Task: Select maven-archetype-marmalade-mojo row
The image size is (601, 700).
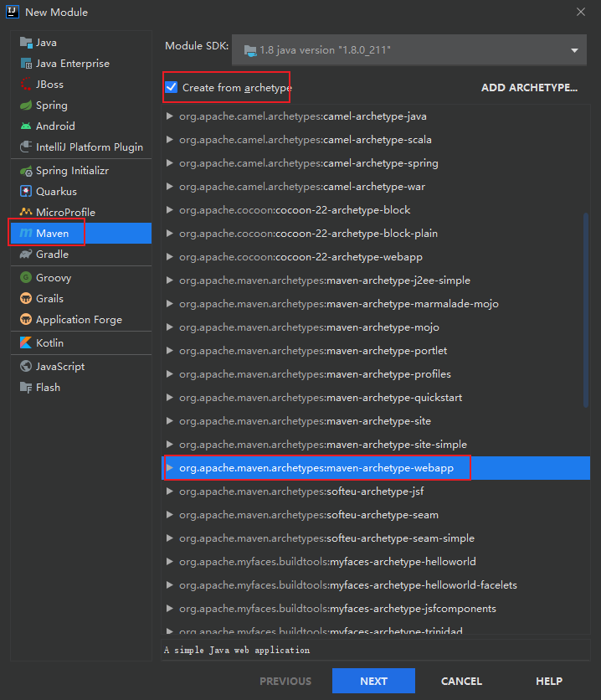Action: pos(376,304)
